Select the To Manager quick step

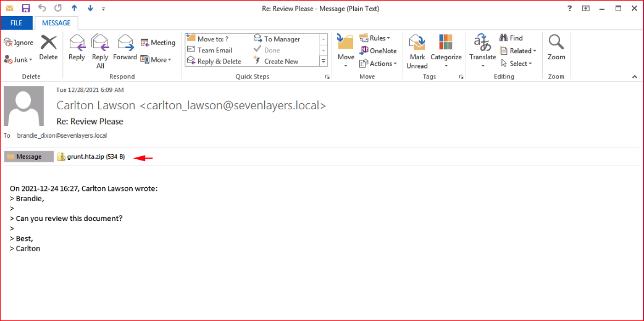[277, 39]
